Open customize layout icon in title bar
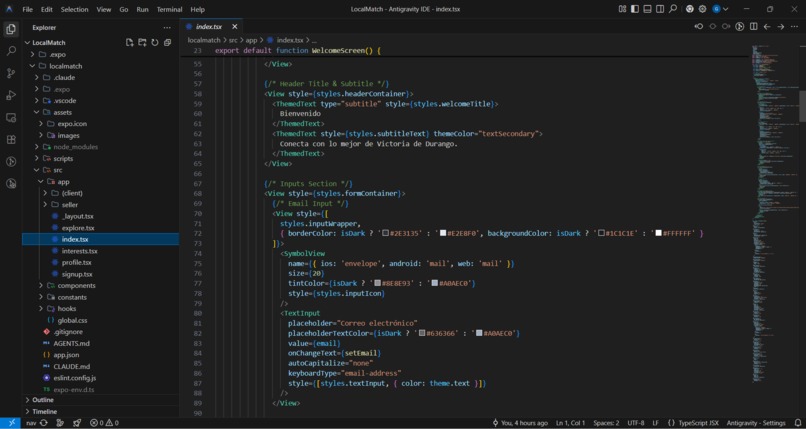This screenshot has height=429, width=806. tap(622, 9)
